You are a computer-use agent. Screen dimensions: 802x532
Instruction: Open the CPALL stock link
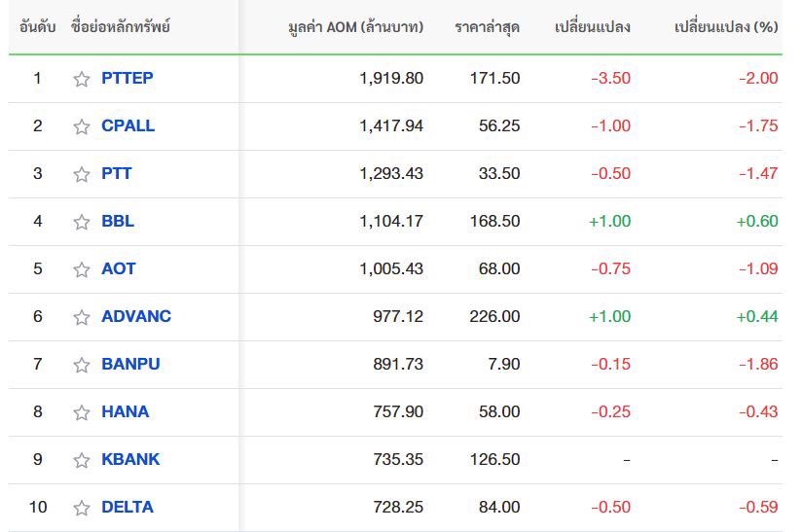point(128,125)
